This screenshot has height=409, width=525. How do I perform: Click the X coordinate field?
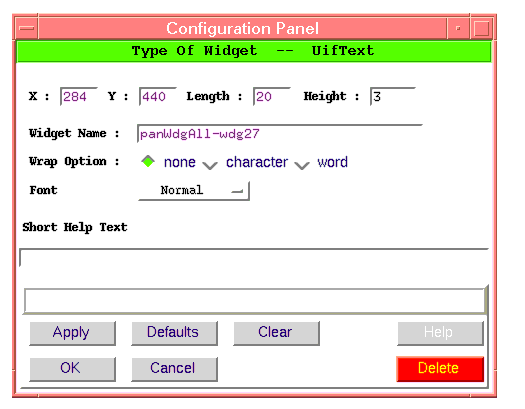79,96
